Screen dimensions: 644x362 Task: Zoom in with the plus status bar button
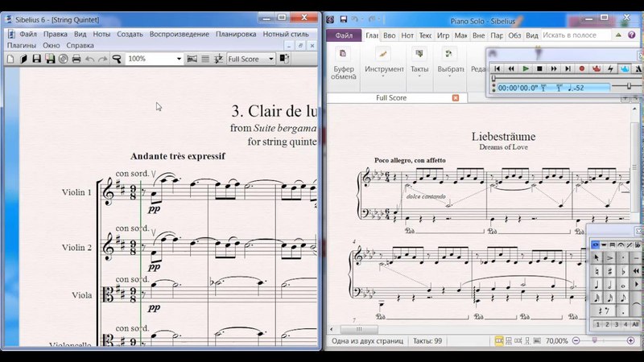[631, 340]
